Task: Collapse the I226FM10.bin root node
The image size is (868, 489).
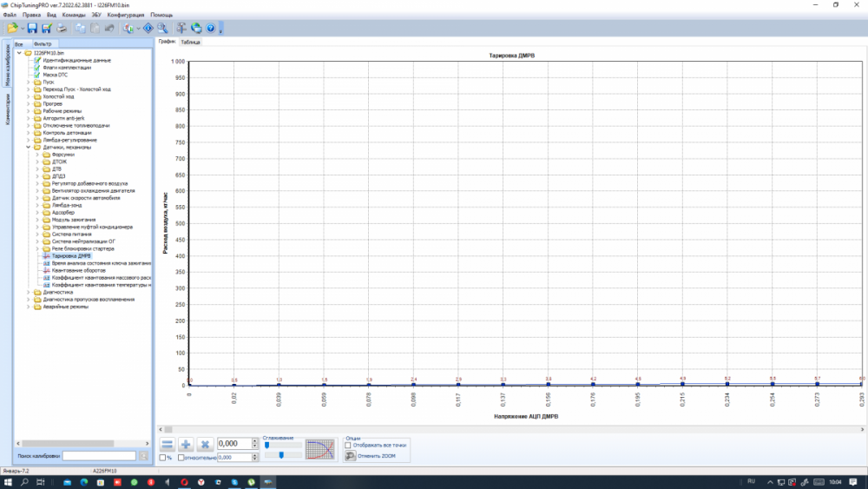Action: 19,53
